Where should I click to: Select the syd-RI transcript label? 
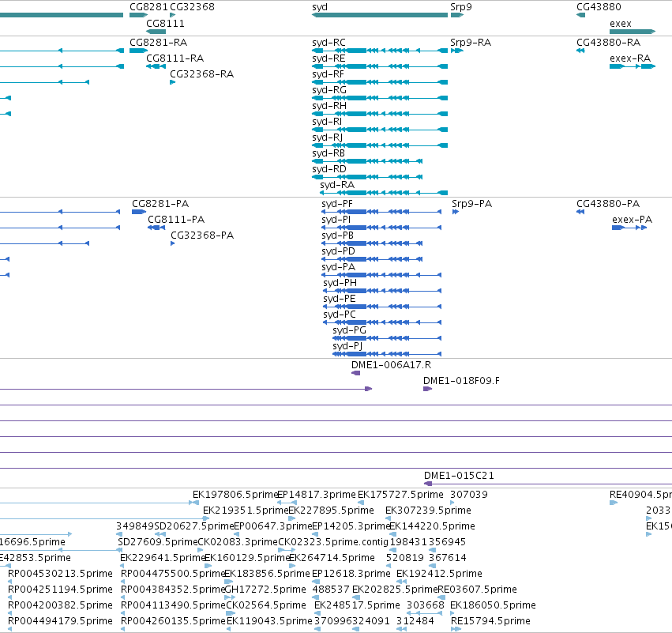point(327,122)
